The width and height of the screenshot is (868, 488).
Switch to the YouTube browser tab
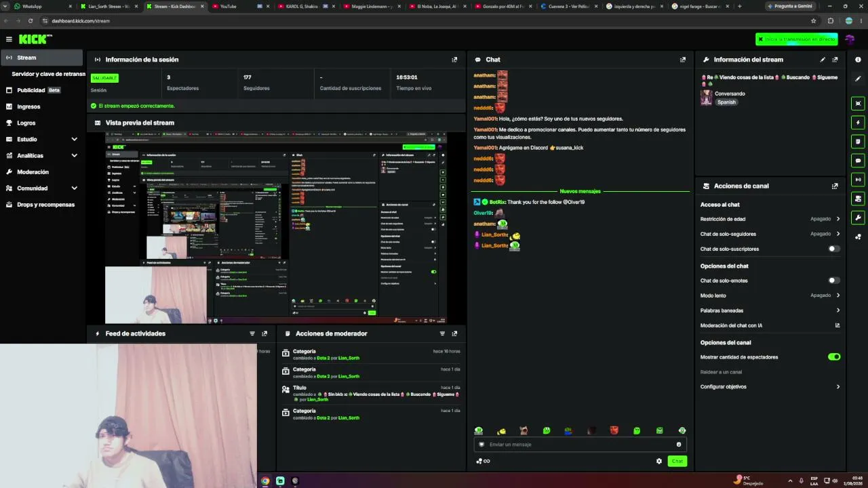[x=241, y=6]
